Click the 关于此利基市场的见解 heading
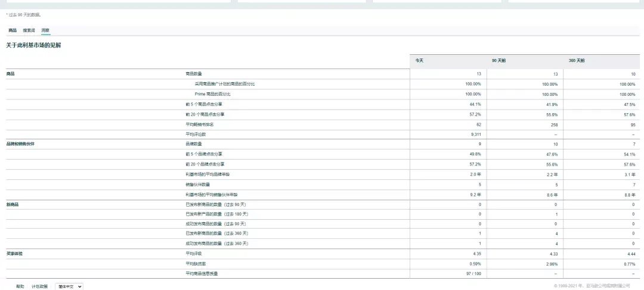Image resolution: width=644 pixels, height=290 pixels. pos(33,45)
